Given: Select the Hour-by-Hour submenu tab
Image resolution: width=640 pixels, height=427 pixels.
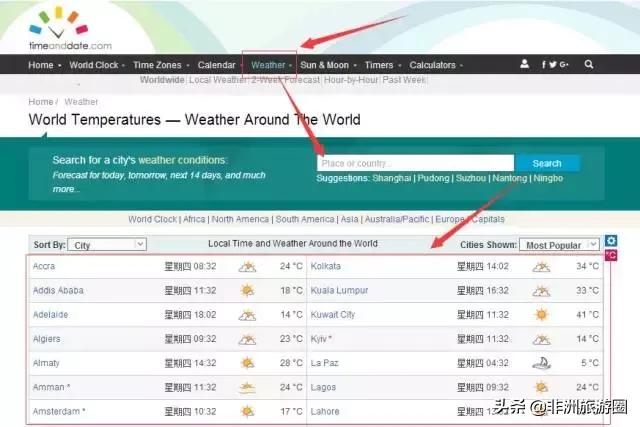Looking at the screenshot, I should point(351,80).
